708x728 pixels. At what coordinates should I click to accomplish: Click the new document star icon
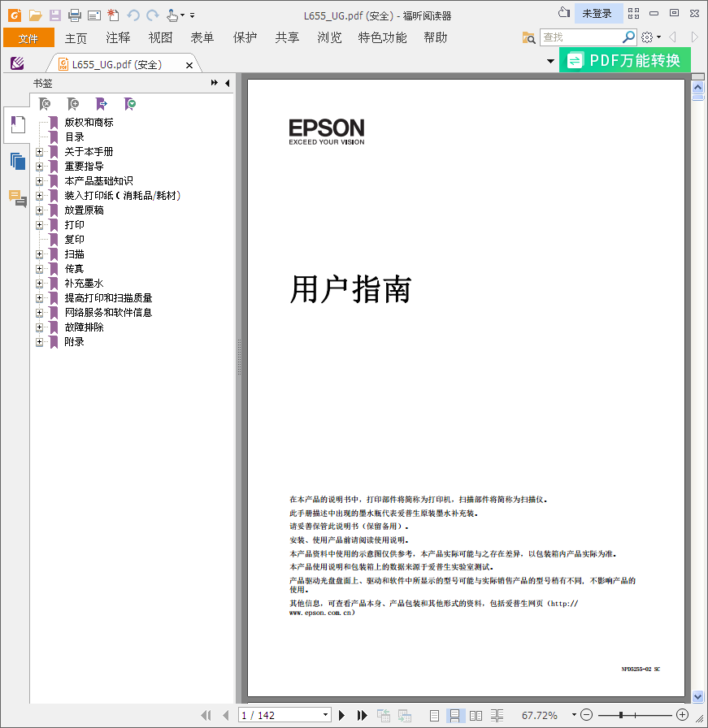point(113,15)
